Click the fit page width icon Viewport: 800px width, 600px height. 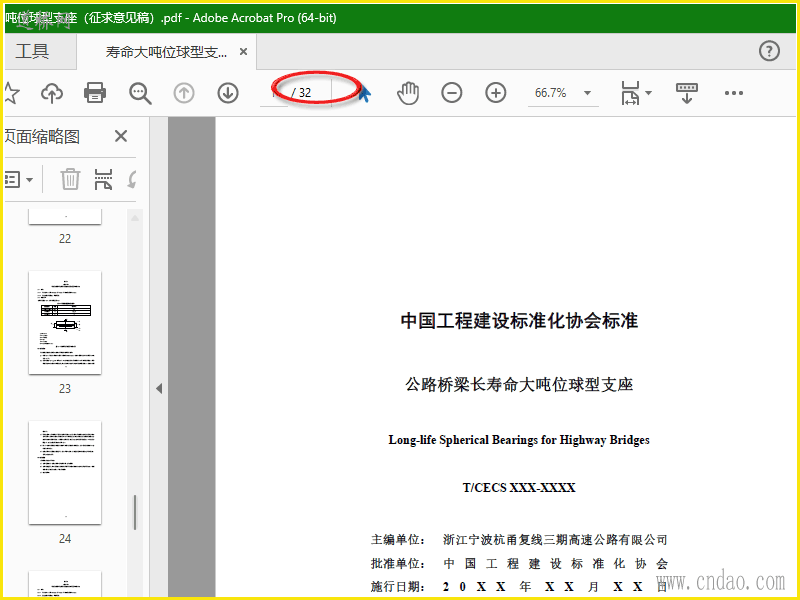pos(630,93)
